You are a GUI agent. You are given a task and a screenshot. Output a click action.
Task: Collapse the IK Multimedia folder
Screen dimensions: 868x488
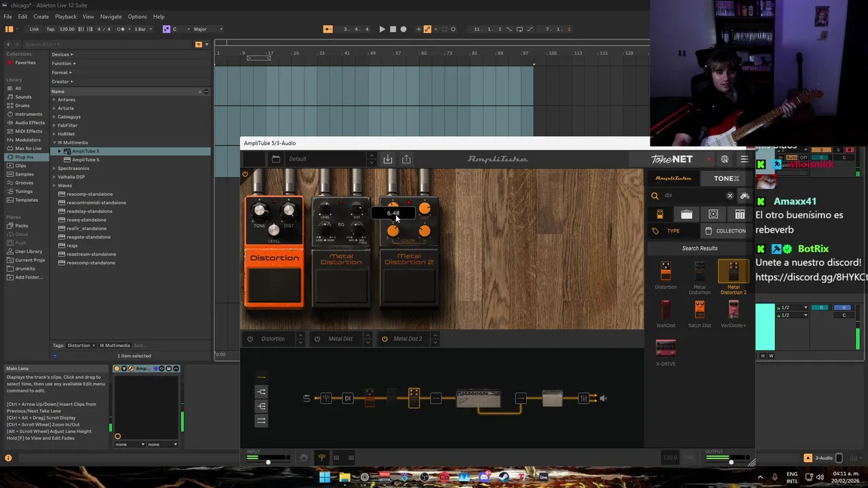[54, 143]
